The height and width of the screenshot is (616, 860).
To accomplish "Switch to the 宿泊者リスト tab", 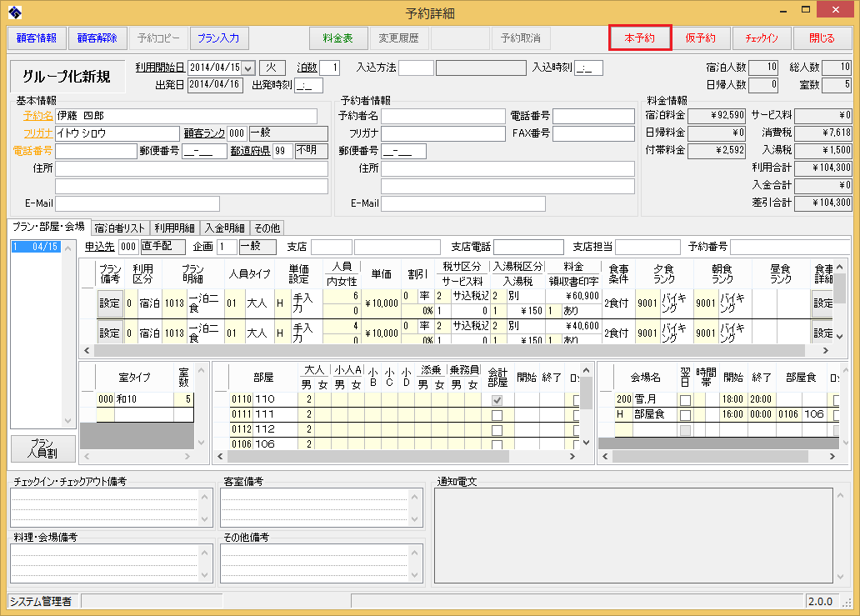I will click(119, 228).
